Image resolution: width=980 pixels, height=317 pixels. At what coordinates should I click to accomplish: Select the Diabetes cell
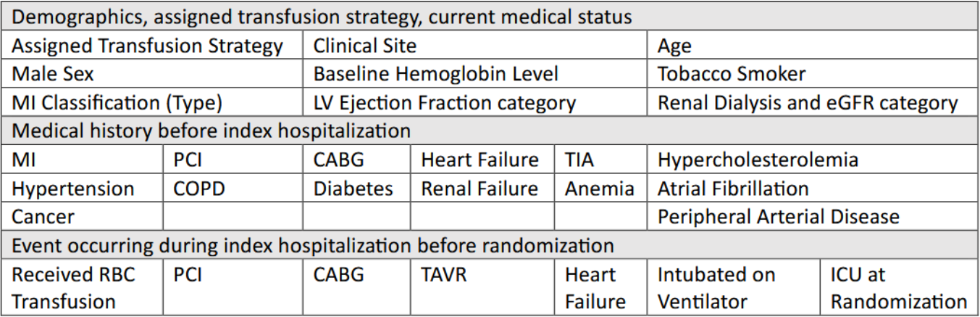pyautogui.click(x=357, y=189)
